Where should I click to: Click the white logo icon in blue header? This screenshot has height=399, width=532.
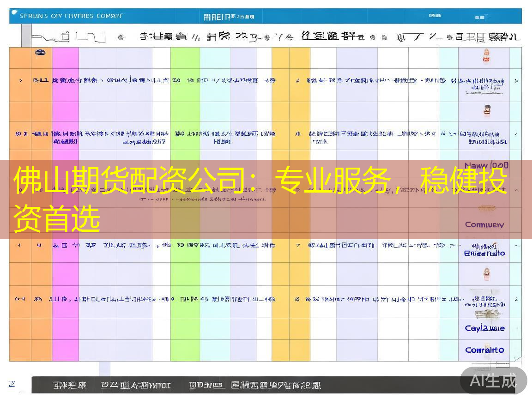[14, 13]
